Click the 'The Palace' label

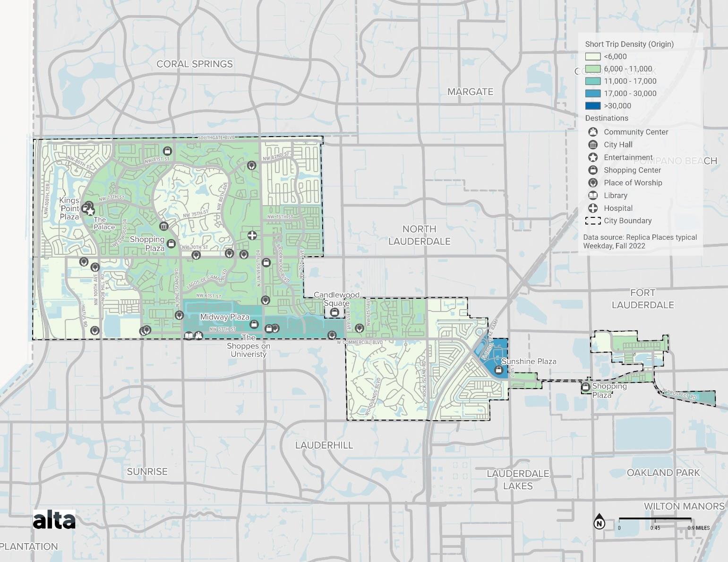point(104,223)
